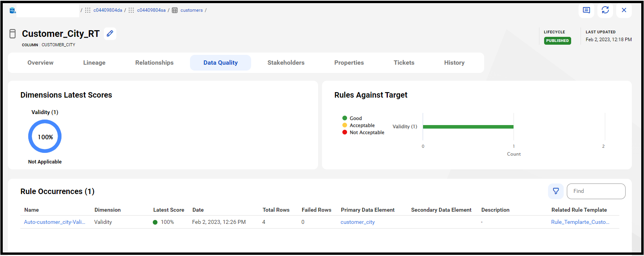Image resolution: width=644 pixels, height=256 pixels.
Task: Click the table icon before customers breadcrumb
Action: 175,10
